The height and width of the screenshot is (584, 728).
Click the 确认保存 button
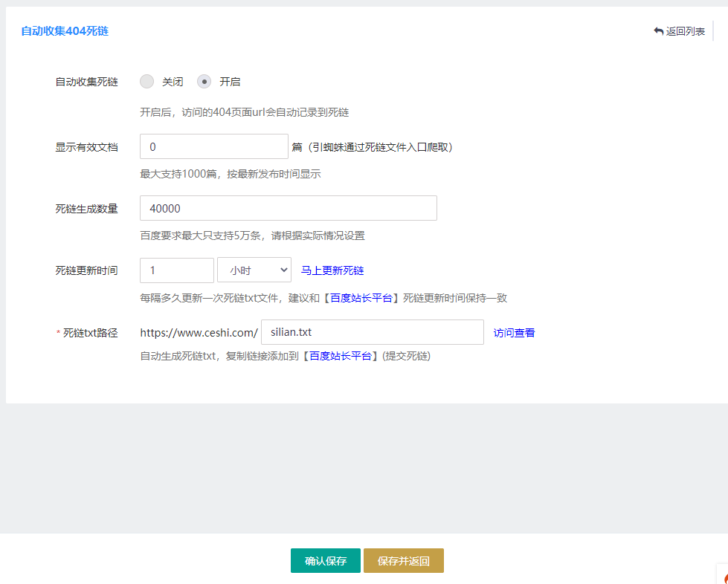(326, 560)
